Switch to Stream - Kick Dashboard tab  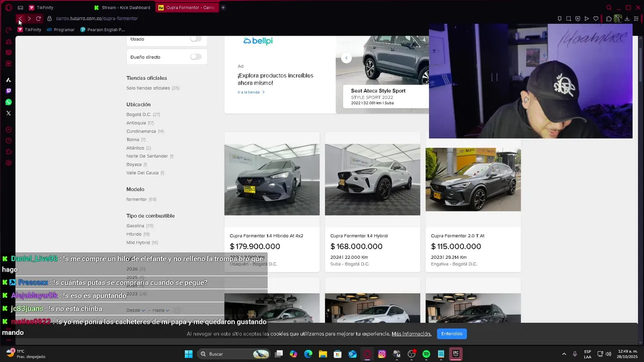click(123, 8)
